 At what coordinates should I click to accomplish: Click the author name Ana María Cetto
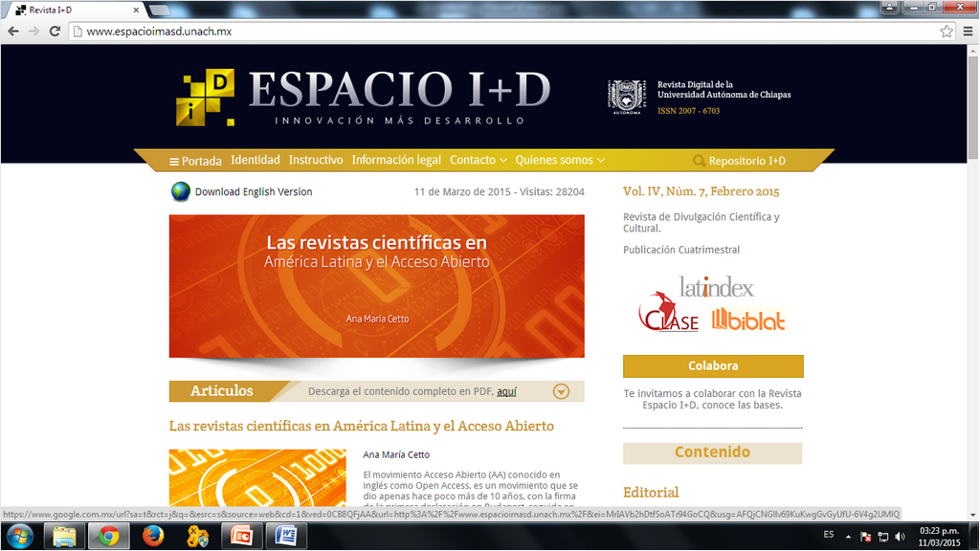coord(396,454)
